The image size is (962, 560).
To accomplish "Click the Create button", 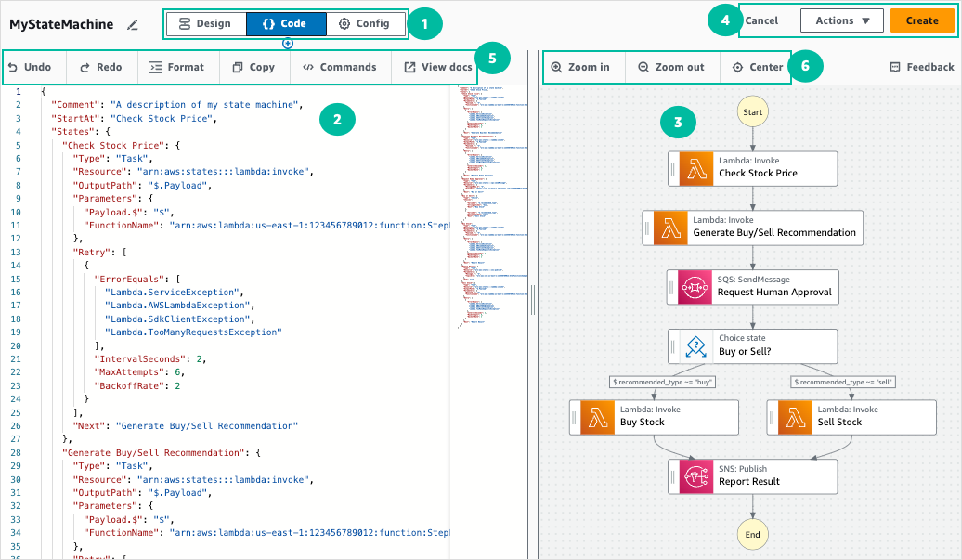I will coord(922,20).
